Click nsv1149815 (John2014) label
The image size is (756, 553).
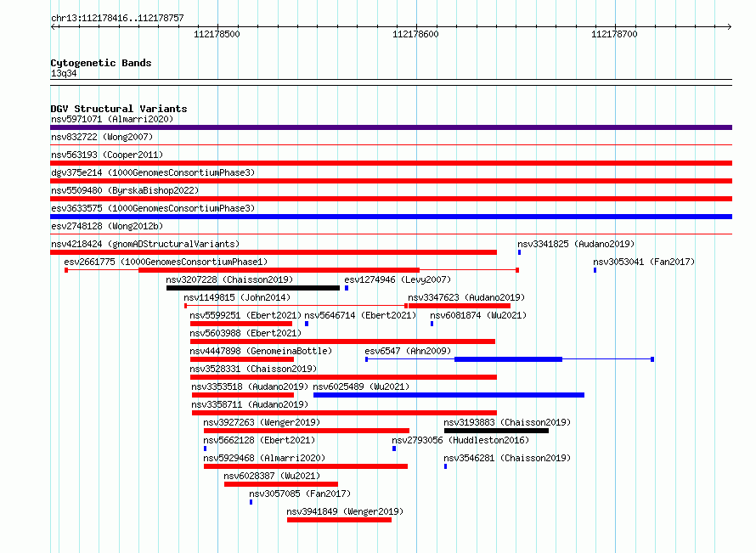(237, 297)
